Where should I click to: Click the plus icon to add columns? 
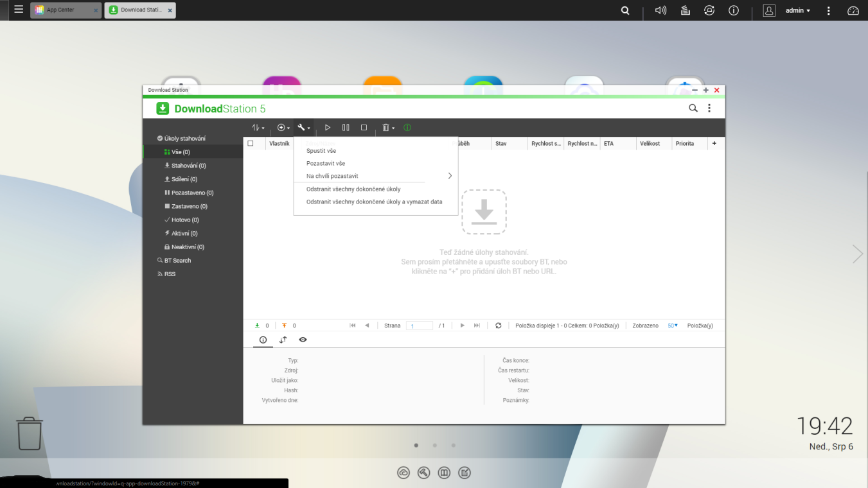[x=714, y=144]
